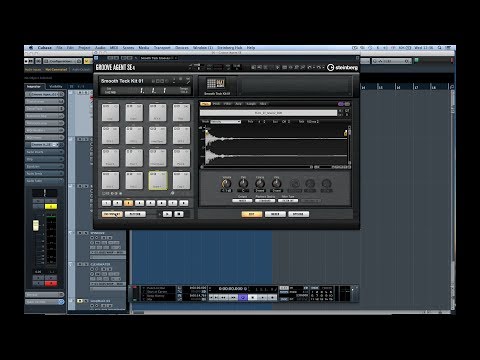Viewport: 480px width, 360px height.
Task: Adjust the Volume knob
Action: (226, 183)
